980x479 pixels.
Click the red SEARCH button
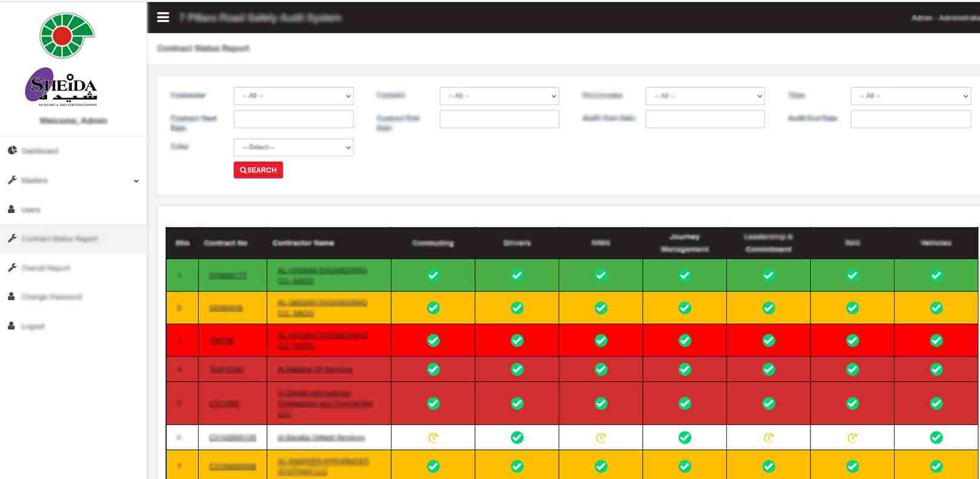coord(258,170)
